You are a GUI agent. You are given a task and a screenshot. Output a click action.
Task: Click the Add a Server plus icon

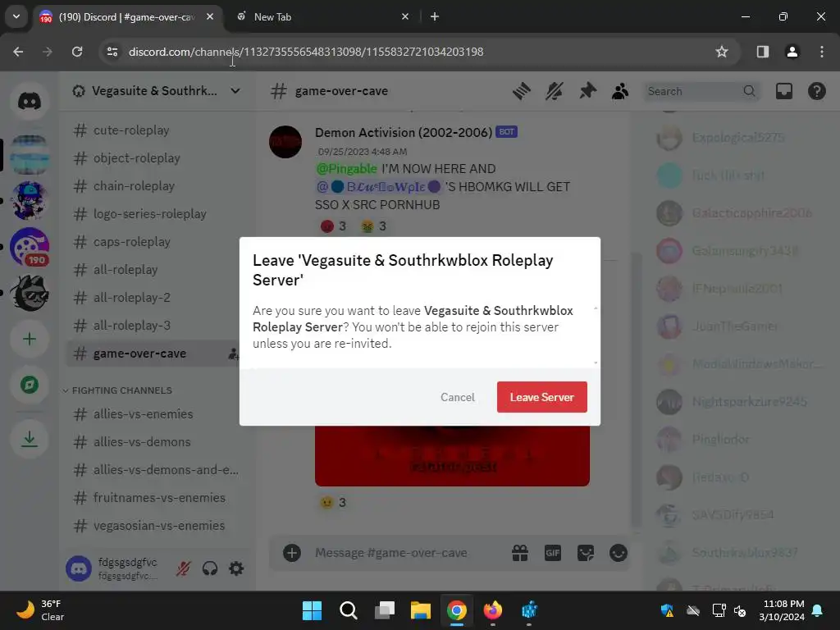[x=30, y=339]
